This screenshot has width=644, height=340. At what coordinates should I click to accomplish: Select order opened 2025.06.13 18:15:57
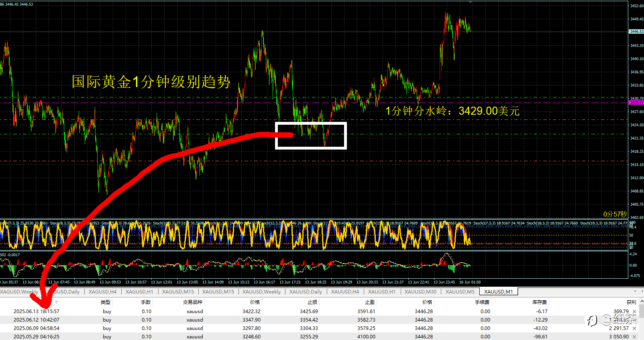point(37,312)
